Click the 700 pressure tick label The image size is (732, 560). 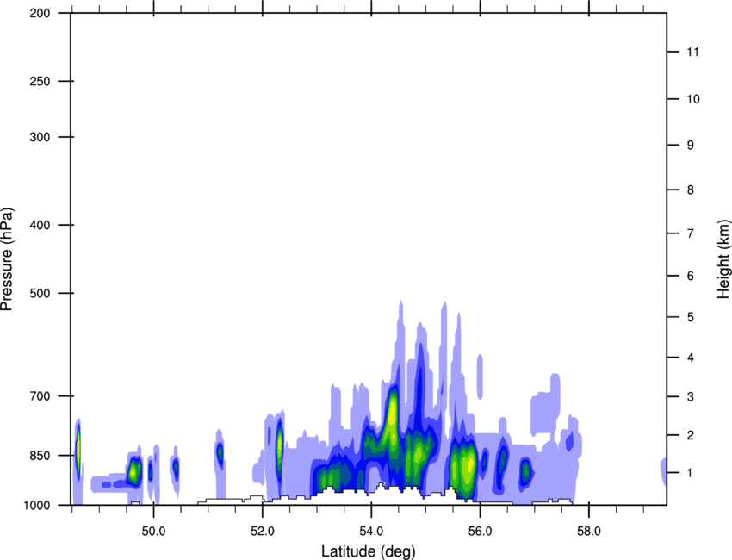(x=40, y=396)
